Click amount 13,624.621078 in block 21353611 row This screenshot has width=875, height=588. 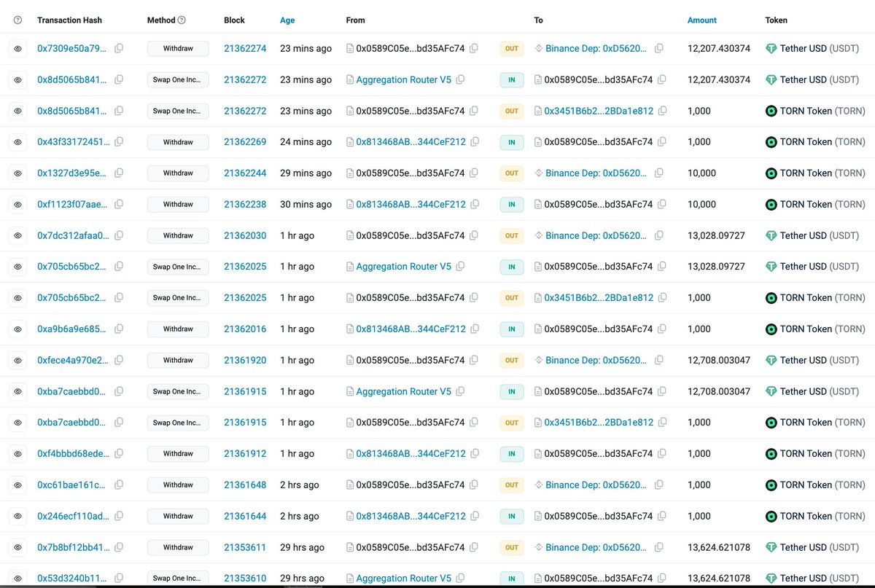click(x=719, y=547)
